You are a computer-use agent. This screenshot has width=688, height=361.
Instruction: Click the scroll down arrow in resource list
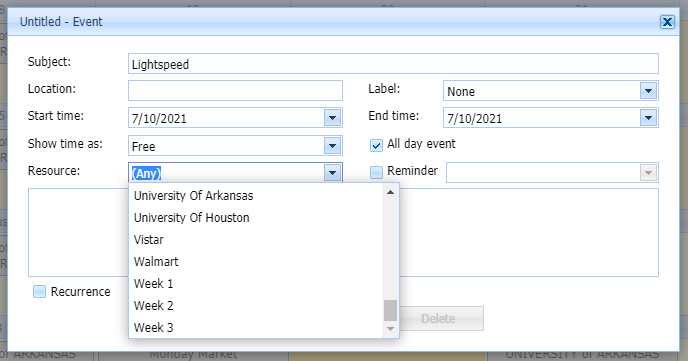[x=390, y=329]
